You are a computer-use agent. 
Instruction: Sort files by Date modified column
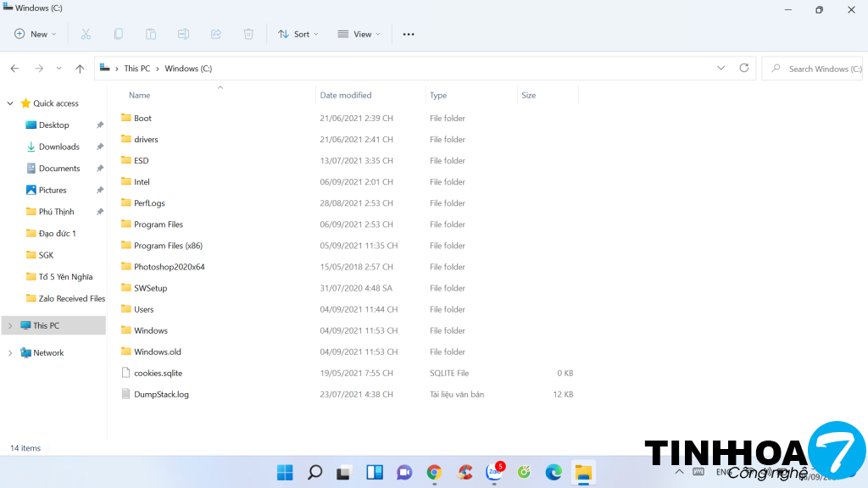[x=346, y=95]
